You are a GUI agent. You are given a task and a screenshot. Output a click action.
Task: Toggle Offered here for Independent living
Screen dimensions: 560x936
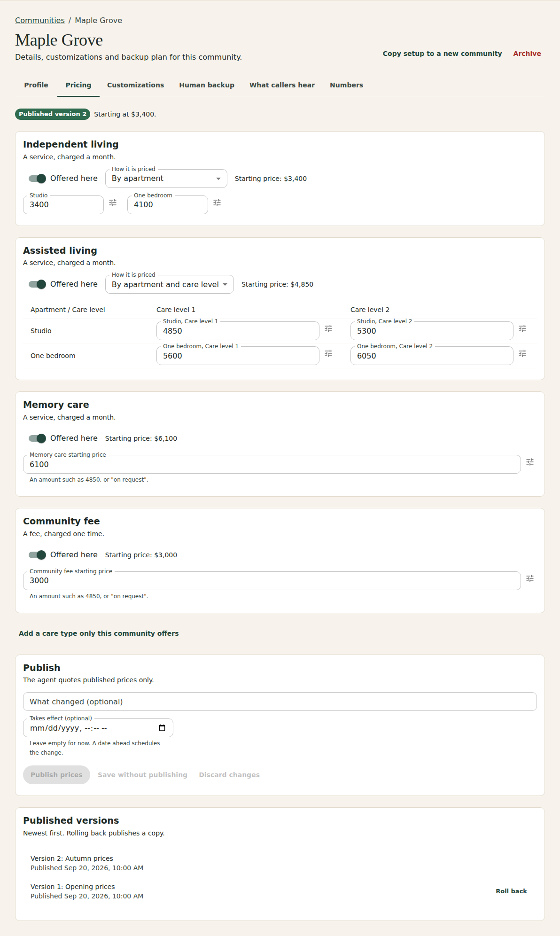[37, 179]
